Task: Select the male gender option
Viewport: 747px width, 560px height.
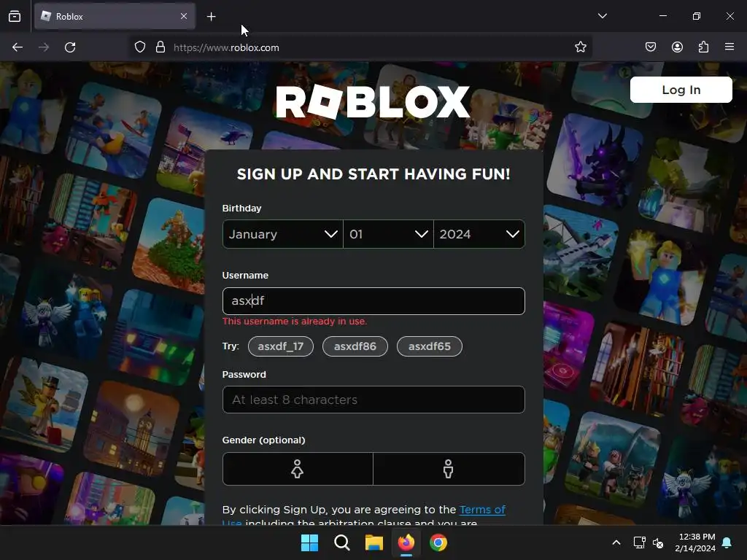Action: [449, 469]
